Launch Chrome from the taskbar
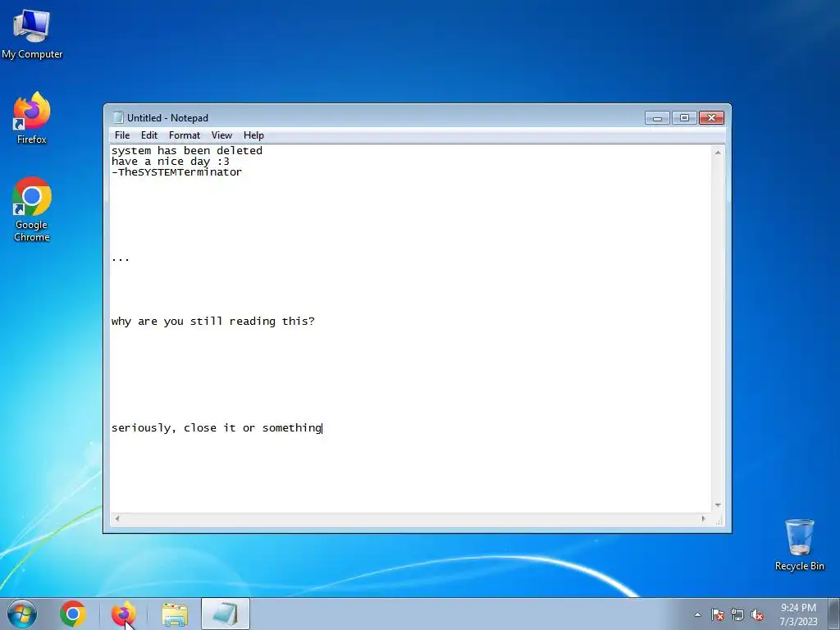 coord(73,614)
